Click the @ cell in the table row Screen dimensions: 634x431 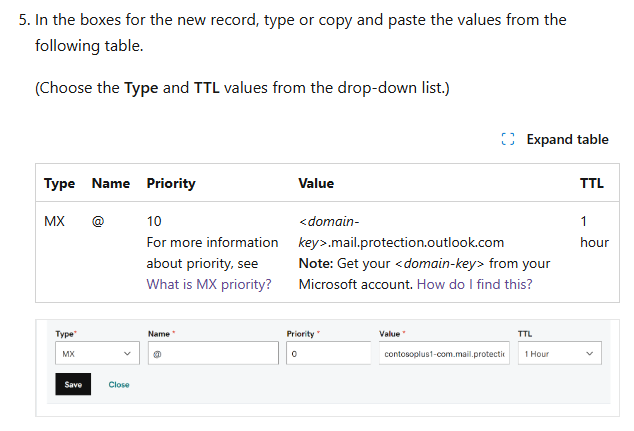(x=98, y=221)
